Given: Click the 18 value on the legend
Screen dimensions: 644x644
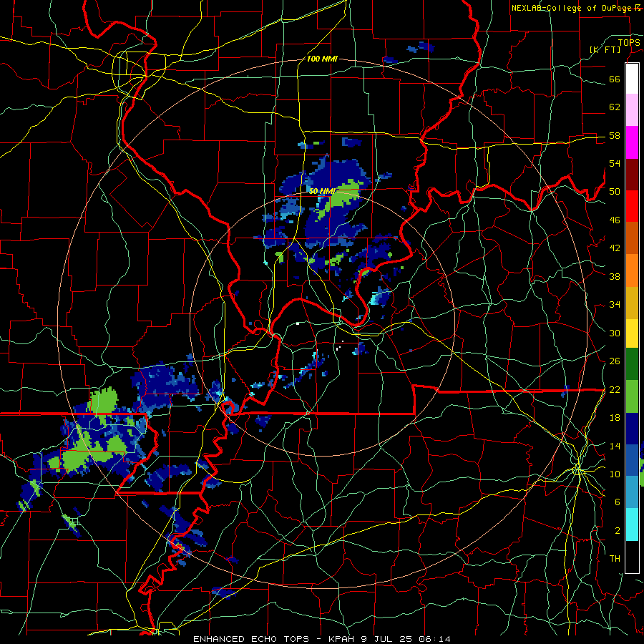Looking at the screenshot, I should (x=615, y=418).
